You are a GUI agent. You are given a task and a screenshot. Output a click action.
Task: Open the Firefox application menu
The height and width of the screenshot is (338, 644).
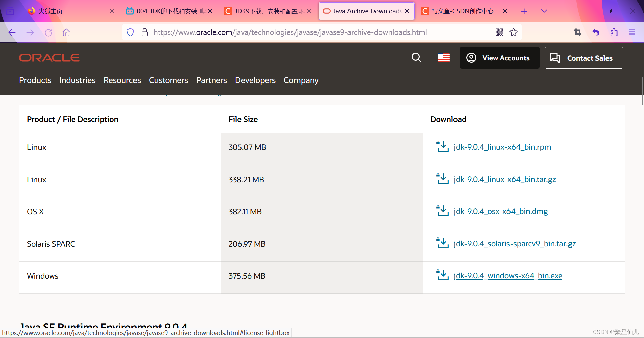pyautogui.click(x=632, y=32)
